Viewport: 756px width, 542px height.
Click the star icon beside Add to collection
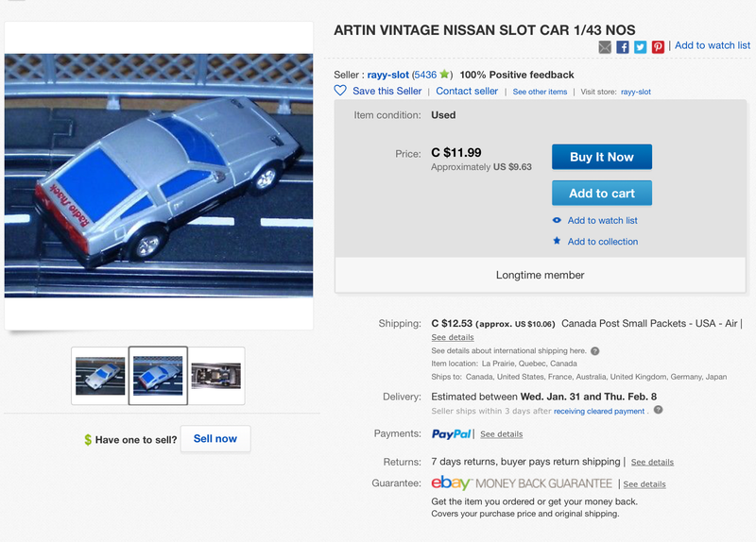557,241
